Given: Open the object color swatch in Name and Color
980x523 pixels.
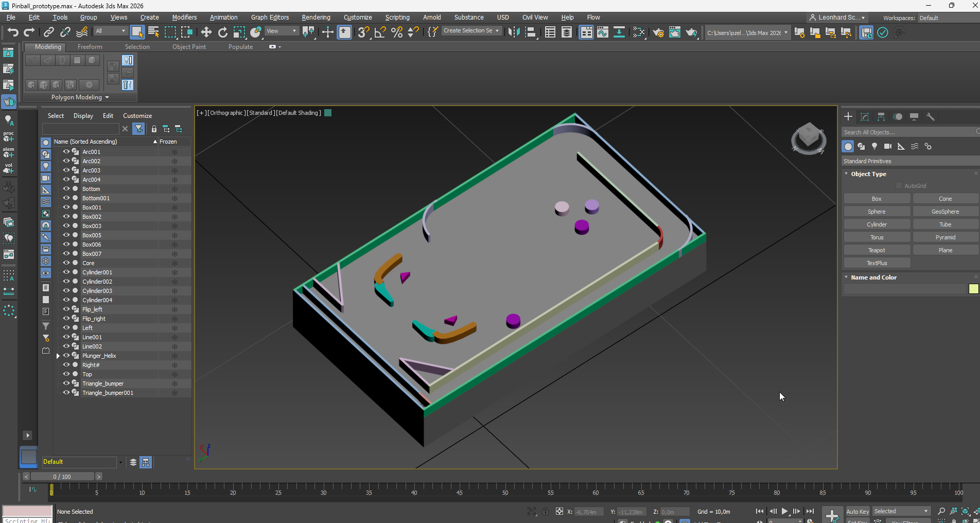Looking at the screenshot, I should tap(973, 289).
